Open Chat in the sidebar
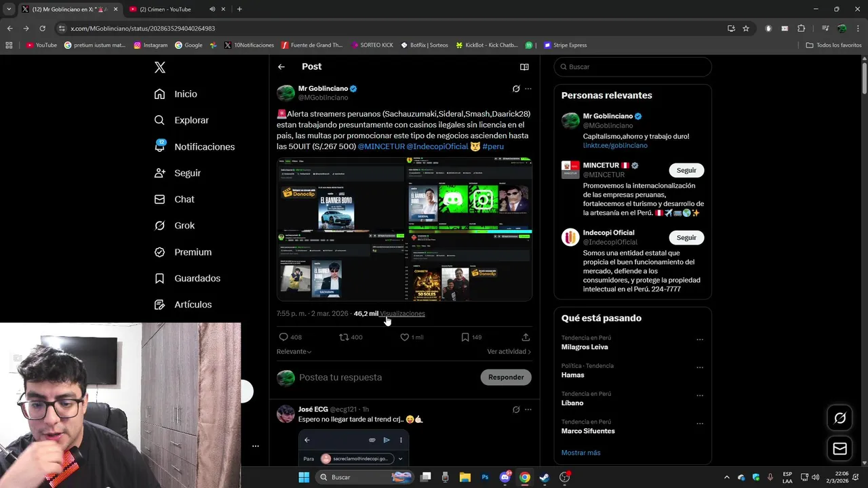The image size is (868, 488). 174,199
